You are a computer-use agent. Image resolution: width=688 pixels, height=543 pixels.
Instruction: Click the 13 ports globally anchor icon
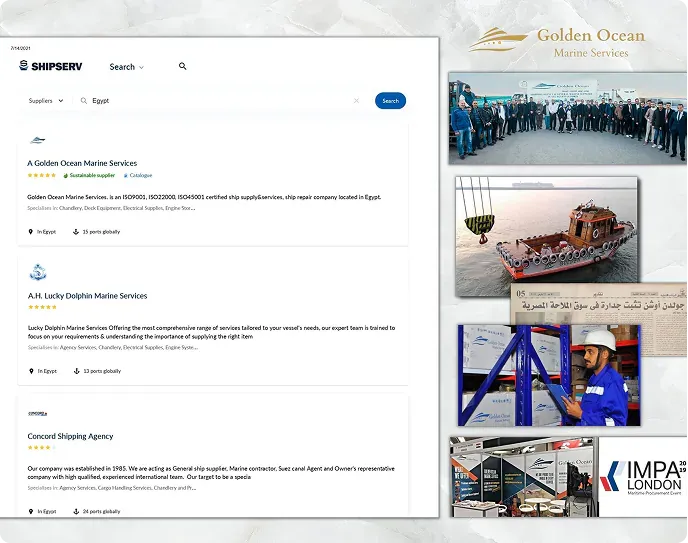(76, 371)
